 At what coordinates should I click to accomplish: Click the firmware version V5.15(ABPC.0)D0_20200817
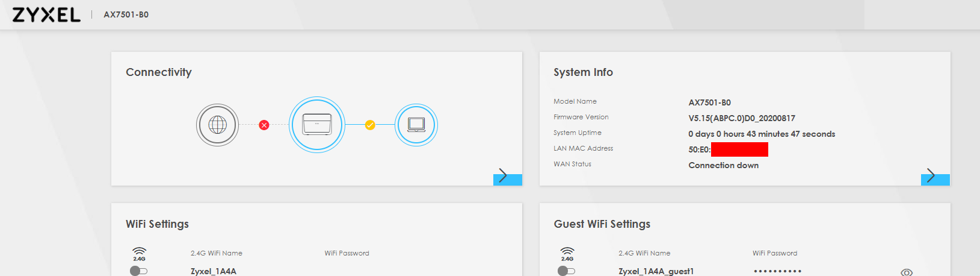coord(742,118)
